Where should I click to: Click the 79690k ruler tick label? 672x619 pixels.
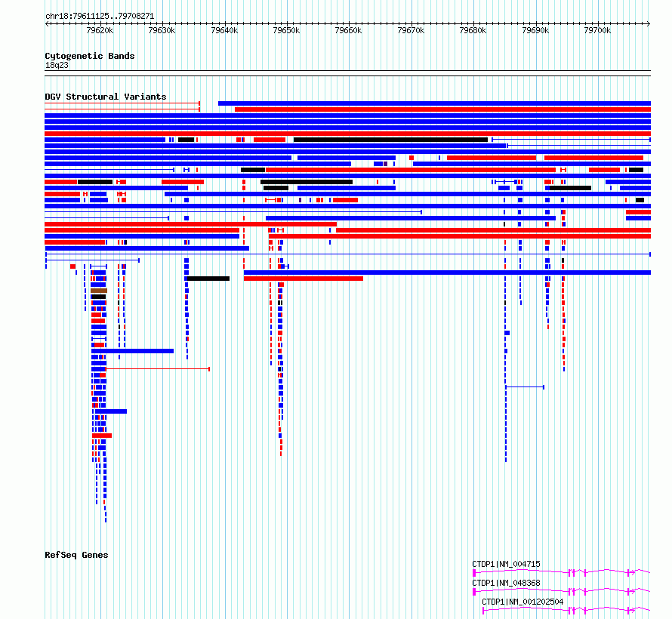pos(536,30)
